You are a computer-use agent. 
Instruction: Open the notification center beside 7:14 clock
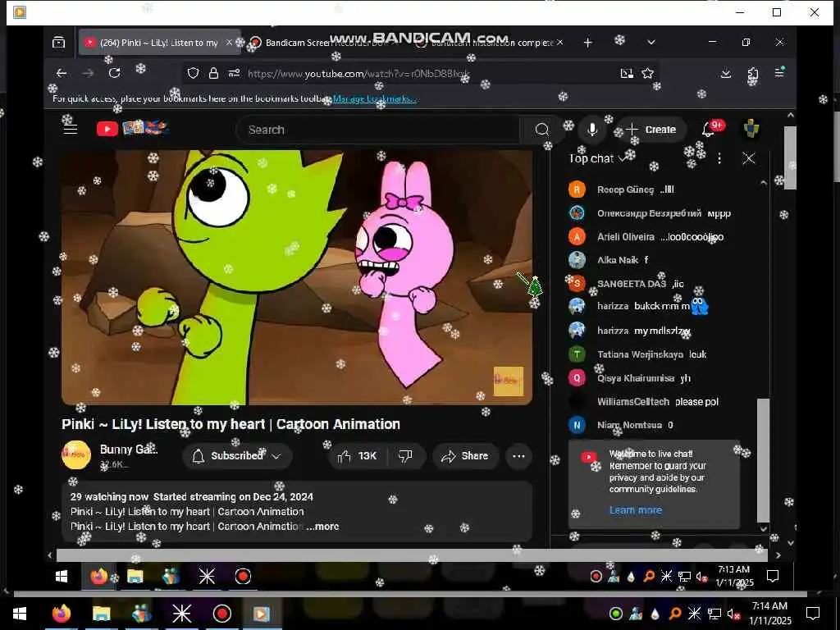[813, 614]
